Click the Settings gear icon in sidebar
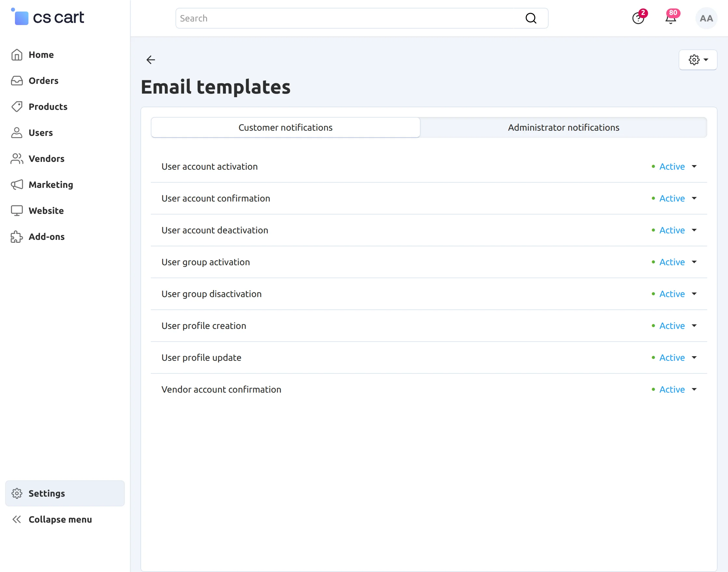Screen dimensions: 728x572 [x=17, y=493]
